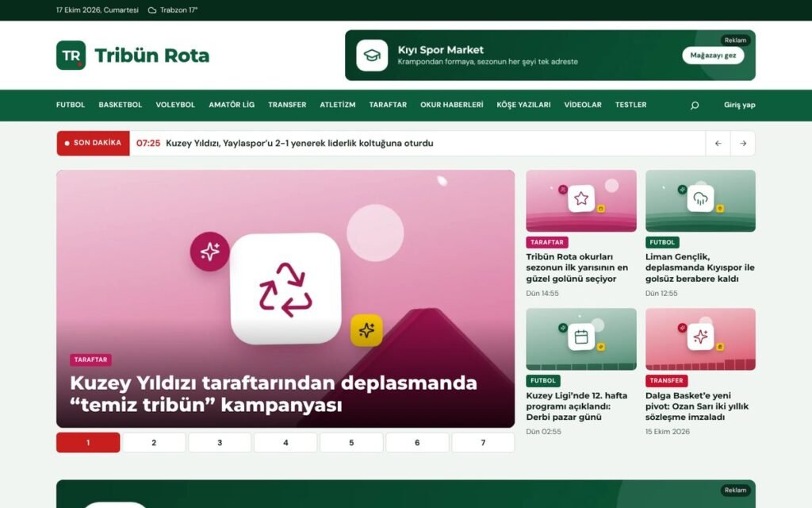Read the Kuzey Ligi 12. hafta programı article
This screenshot has height=508, width=812.
click(x=576, y=406)
